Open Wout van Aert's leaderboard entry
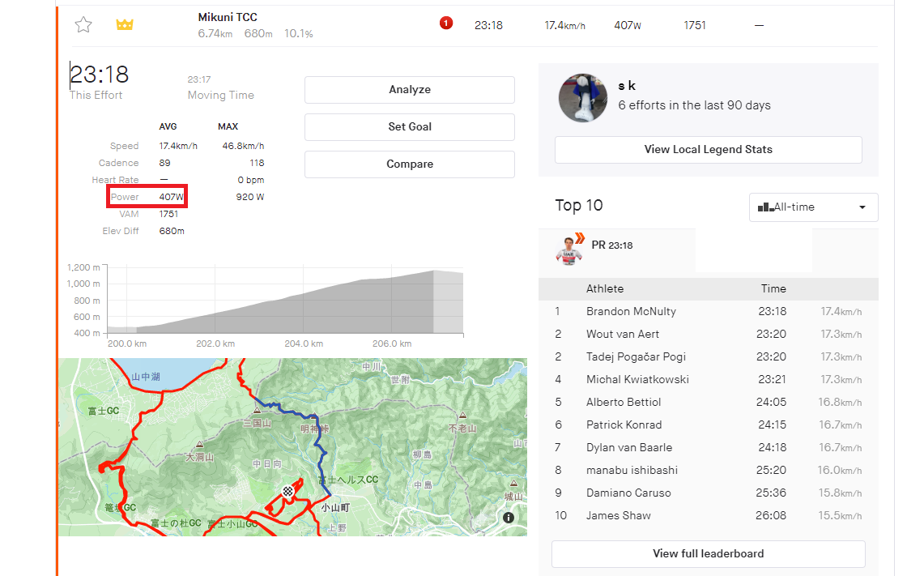The height and width of the screenshot is (576, 924). (x=622, y=335)
